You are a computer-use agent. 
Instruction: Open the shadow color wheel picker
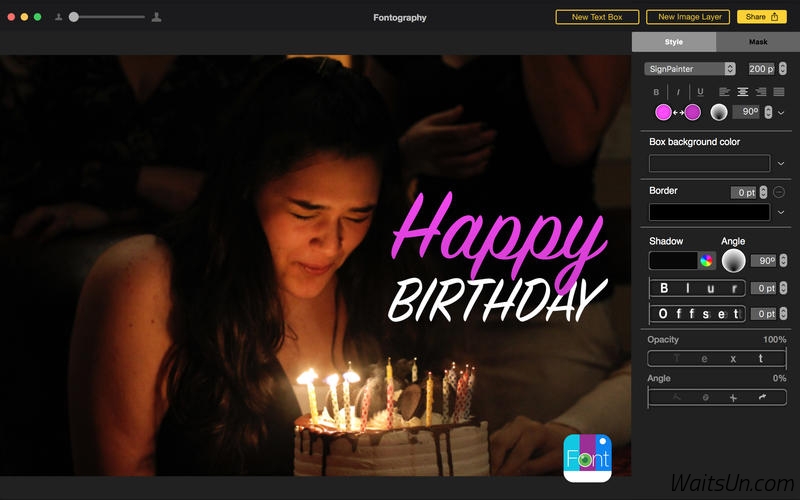pos(707,261)
